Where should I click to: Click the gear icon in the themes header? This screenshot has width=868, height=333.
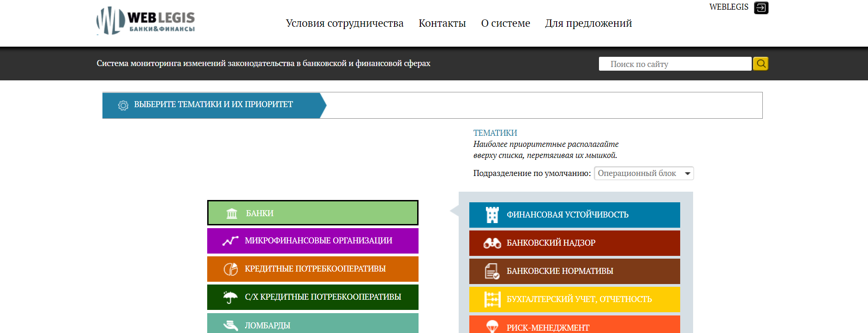click(123, 105)
